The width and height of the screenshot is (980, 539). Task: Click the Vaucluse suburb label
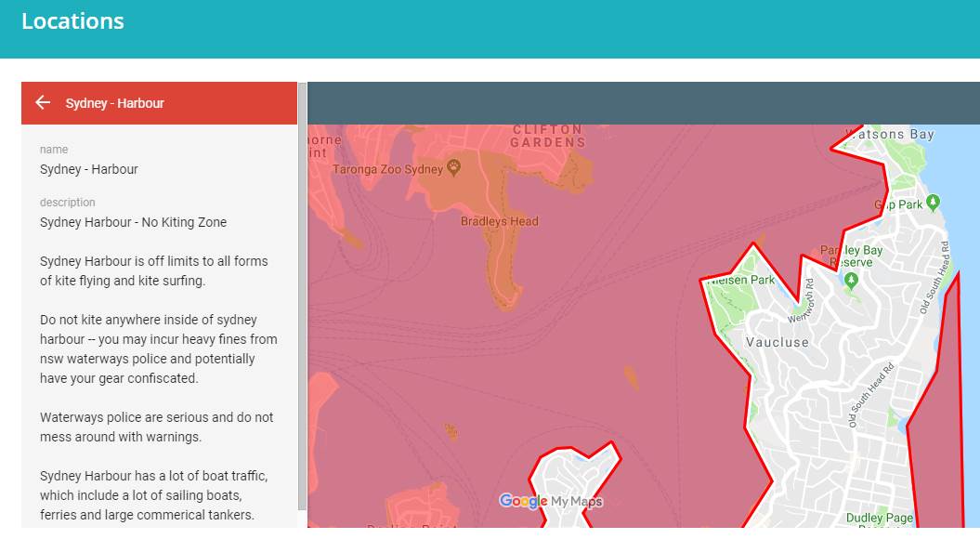coord(777,342)
